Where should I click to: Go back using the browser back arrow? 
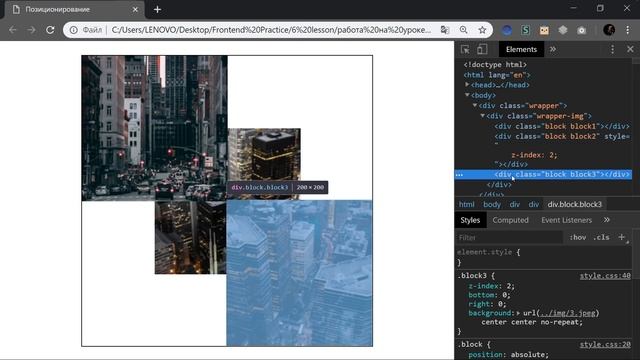[x=13, y=30]
